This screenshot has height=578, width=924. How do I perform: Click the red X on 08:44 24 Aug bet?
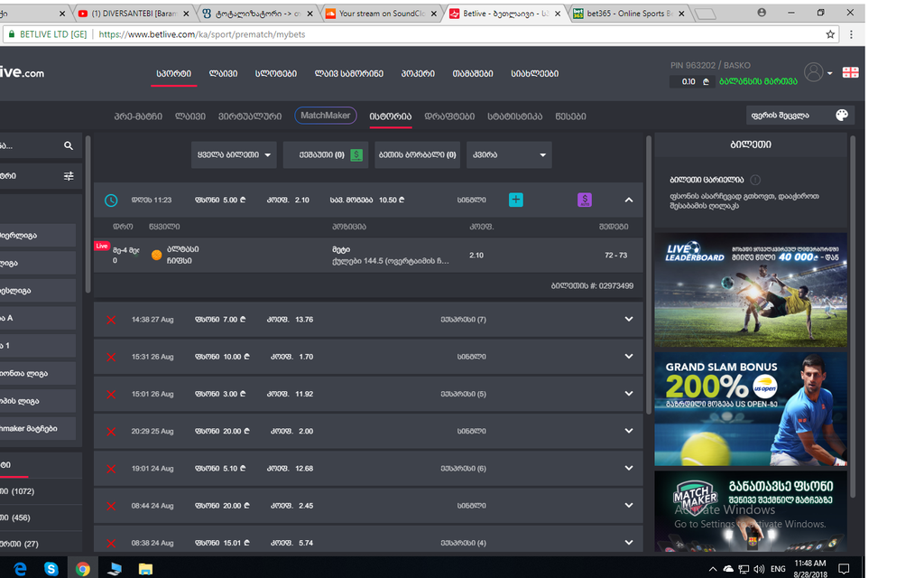tap(111, 506)
